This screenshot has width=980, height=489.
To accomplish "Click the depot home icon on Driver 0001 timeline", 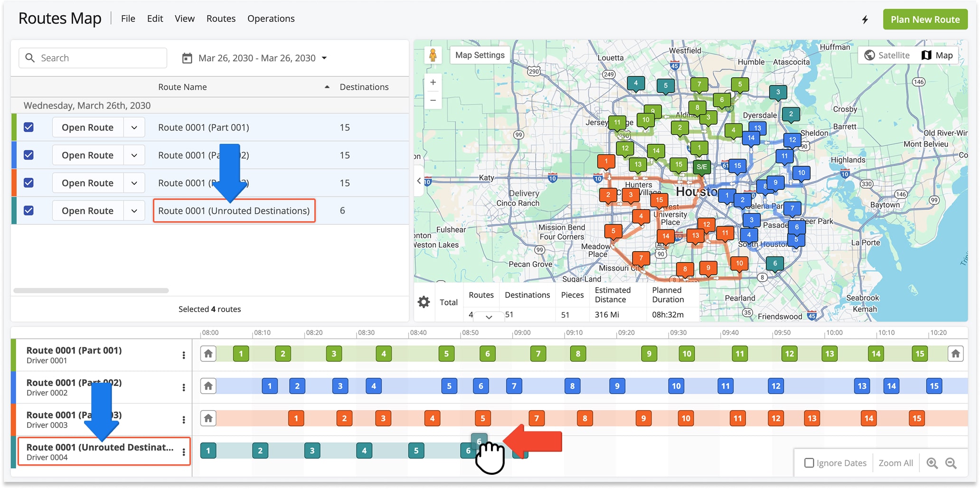I will click(x=208, y=353).
